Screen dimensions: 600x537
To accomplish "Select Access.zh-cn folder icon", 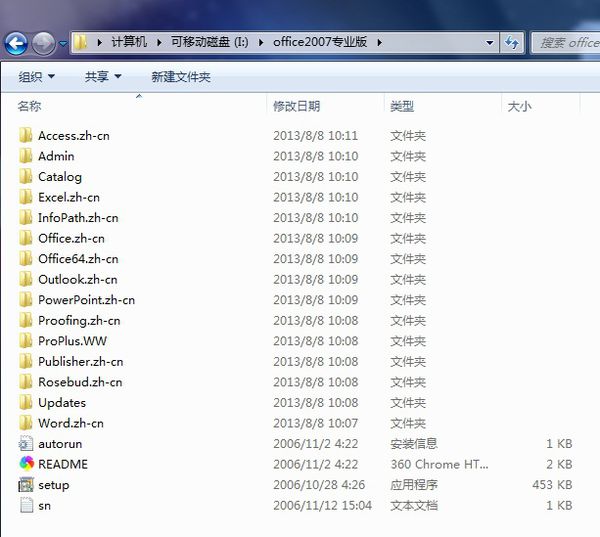I will tap(26, 135).
